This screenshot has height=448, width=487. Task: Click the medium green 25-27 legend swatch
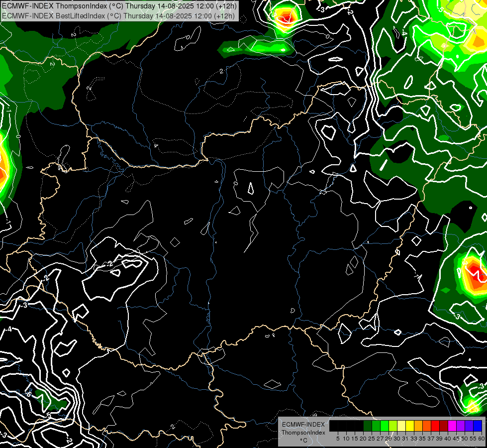coord(376,426)
